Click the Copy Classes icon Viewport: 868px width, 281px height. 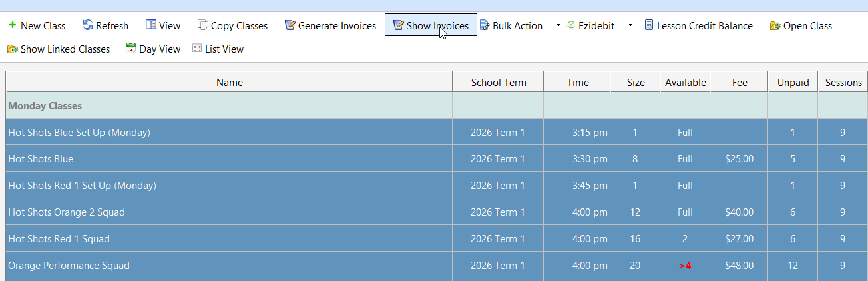(203, 26)
